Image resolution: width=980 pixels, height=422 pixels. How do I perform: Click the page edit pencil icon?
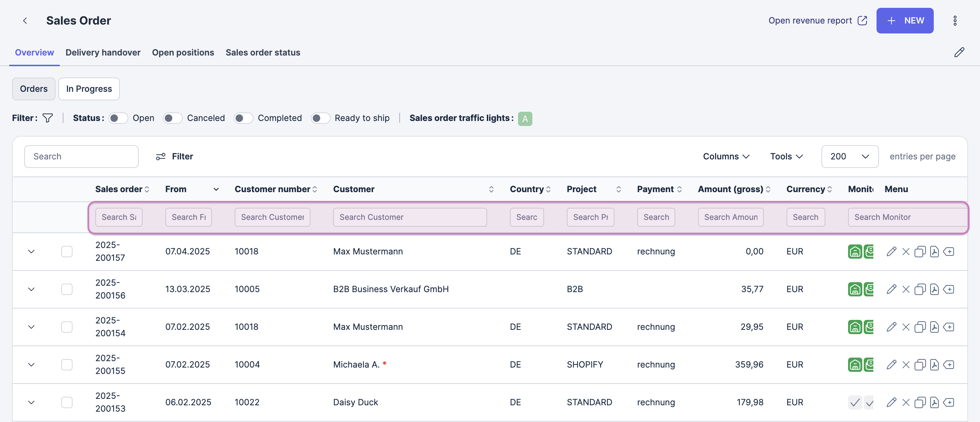pyautogui.click(x=959, y=52)
